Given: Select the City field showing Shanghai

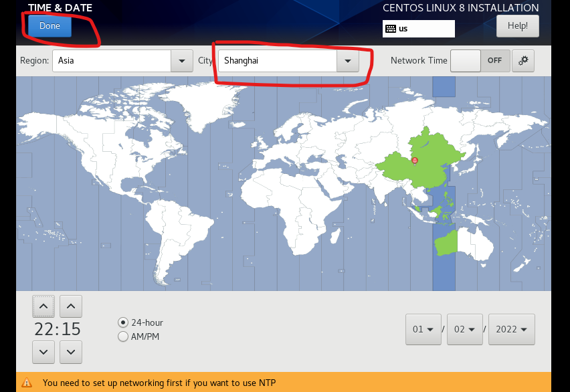Looking at the screenshot, I should (x=278, y=61).
